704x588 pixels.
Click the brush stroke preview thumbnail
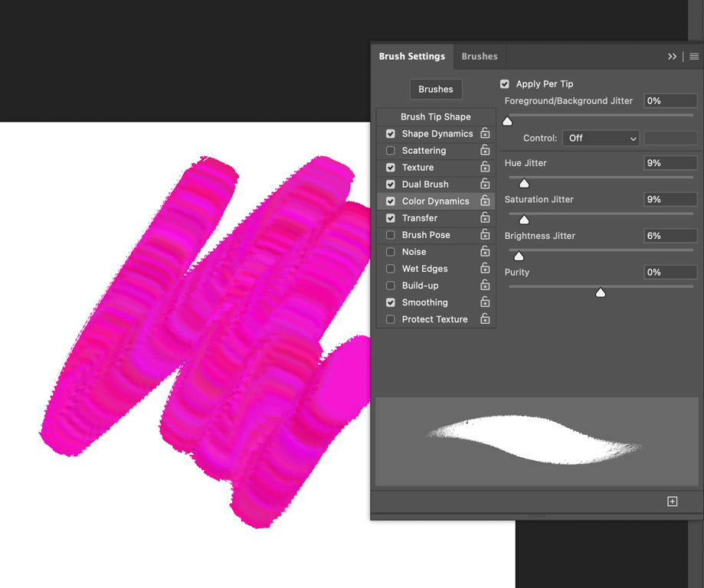point(536,441)
